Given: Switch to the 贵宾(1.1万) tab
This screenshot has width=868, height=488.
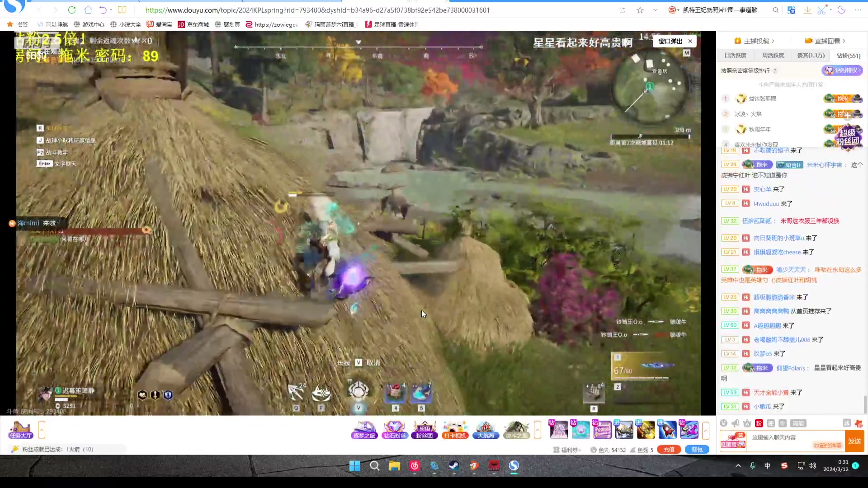Looking at the screenshot, I should click(x=811, y=55).
